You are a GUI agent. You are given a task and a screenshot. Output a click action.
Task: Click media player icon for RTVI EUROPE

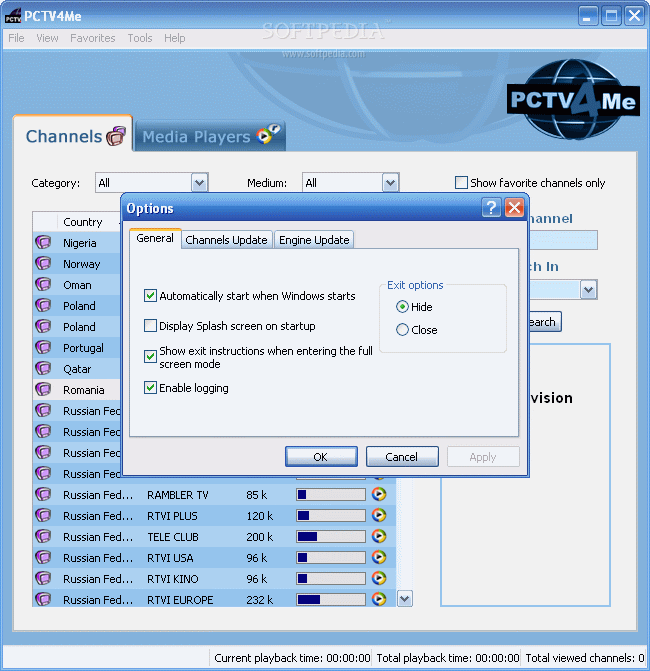coord(379,599)
